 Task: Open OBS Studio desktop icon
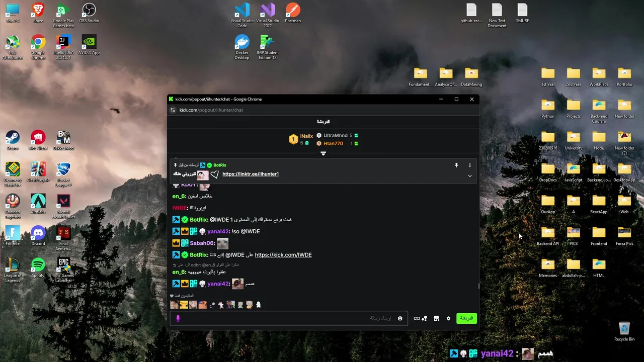pyautogui.click(x=89, y=13)
